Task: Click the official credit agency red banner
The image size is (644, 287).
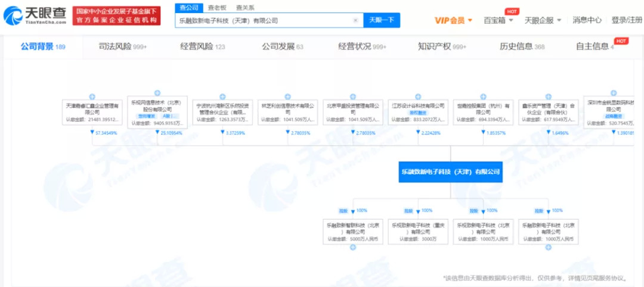Action: pyautogui.click(x=117, y=15)
